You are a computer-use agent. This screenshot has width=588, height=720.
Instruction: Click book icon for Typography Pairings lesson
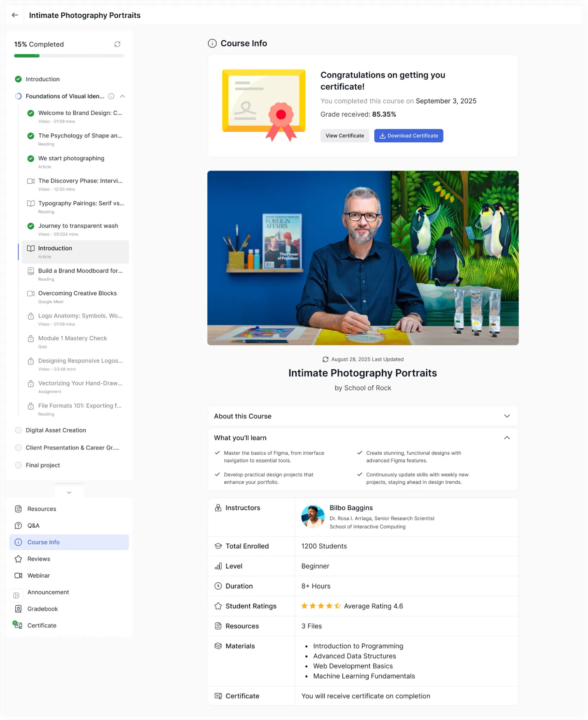[x=31, y=204]
